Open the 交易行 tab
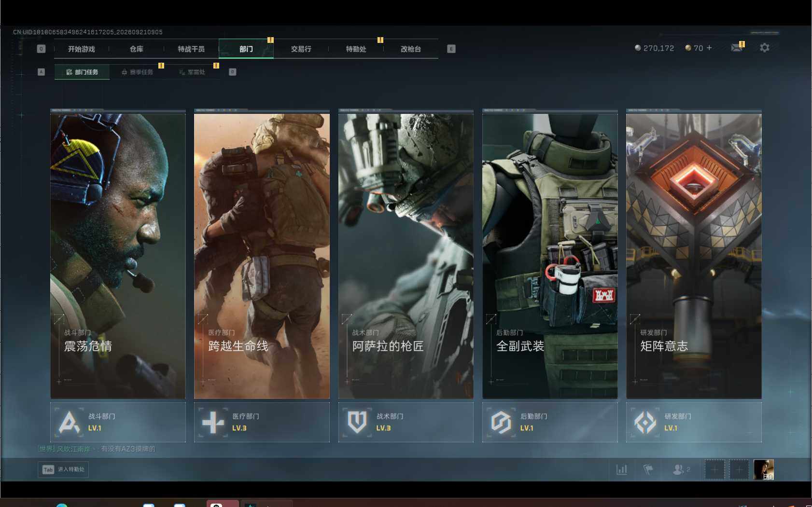The width and height of the screenshot is (812, 507). 301,49
